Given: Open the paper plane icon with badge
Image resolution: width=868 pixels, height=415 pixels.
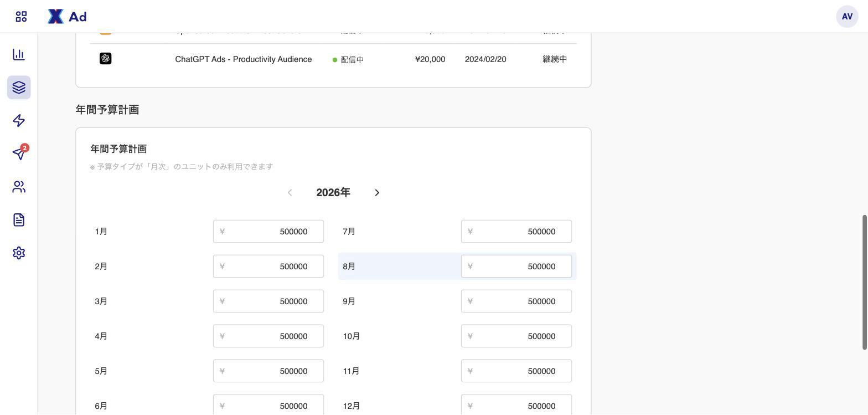Looking at the screenshot, I should point(20,153).
